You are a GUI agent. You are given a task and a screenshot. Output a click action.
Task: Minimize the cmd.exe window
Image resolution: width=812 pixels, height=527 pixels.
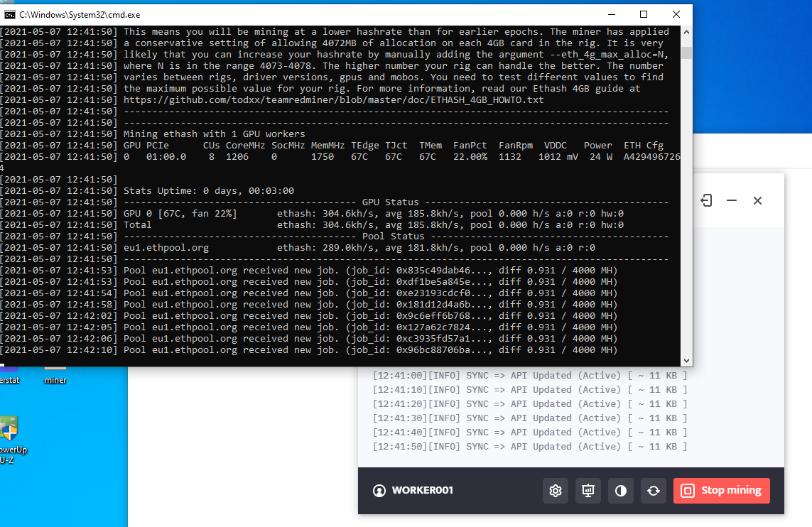tap(612, 14)
